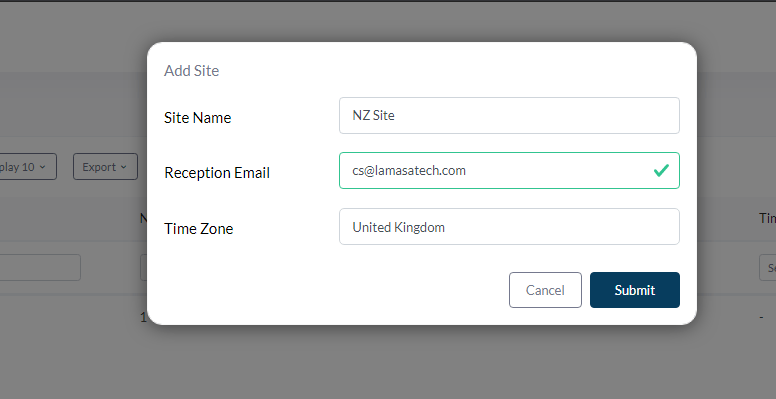Click the Site Name field containing NZ Site
The height and width of the screenshot is (399, 776).
point(509,115)
